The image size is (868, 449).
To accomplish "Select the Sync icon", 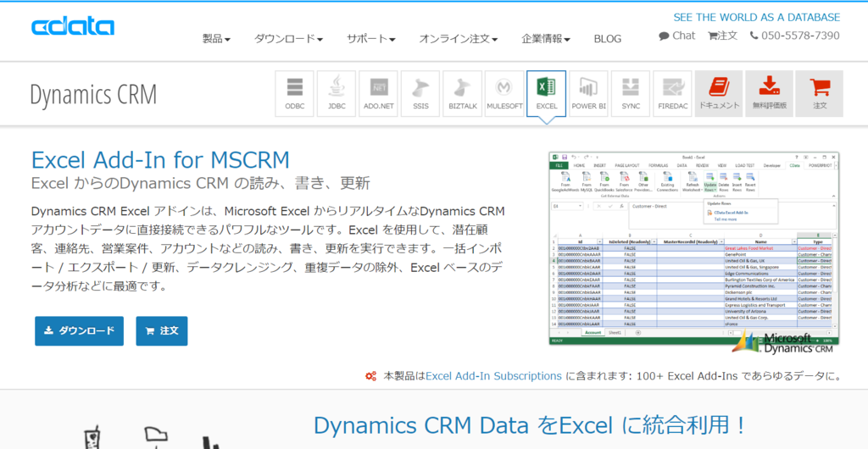I will pos(631,93).
